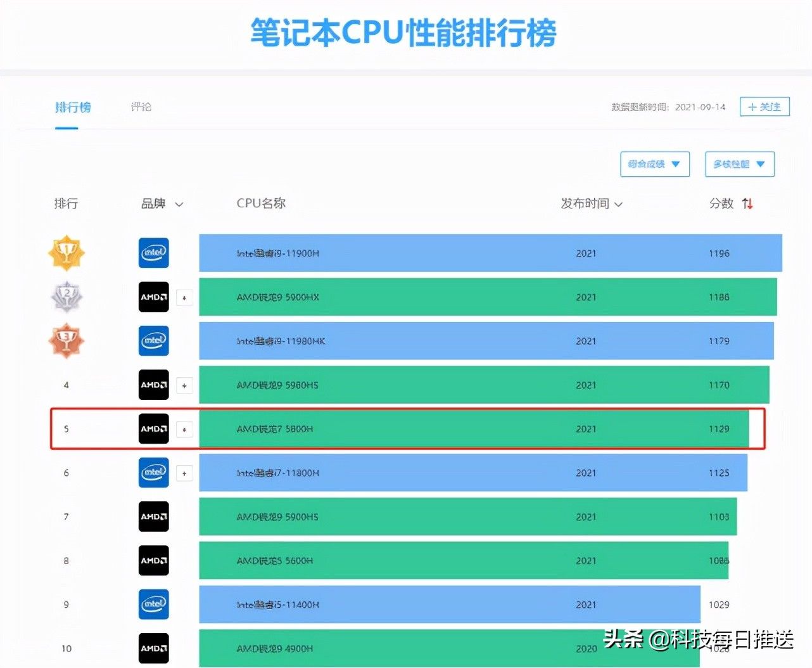This screenshot has width=812, height=668.
Task: Click the rank number 6
Action: [x=67, y=473]
